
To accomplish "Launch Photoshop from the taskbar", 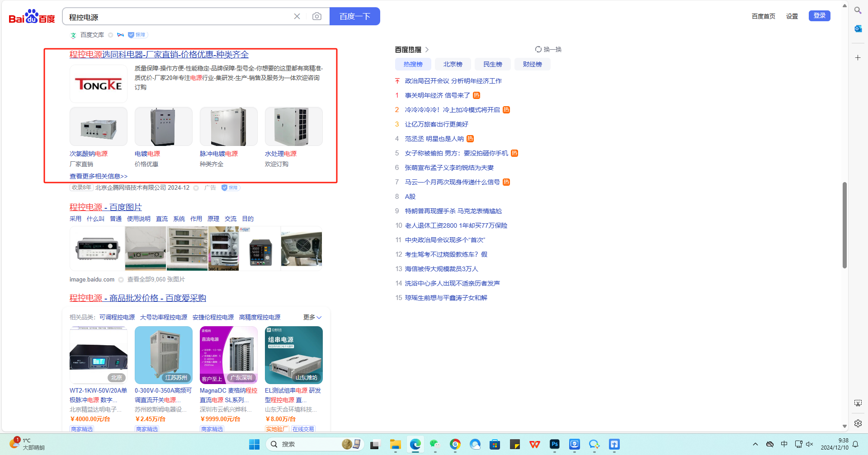I will pos(555,445).
